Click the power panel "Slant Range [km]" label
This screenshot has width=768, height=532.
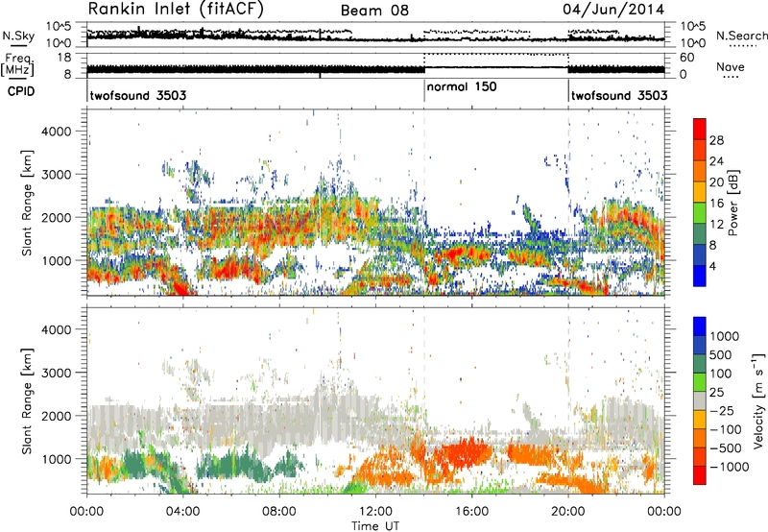click(27, 203)
